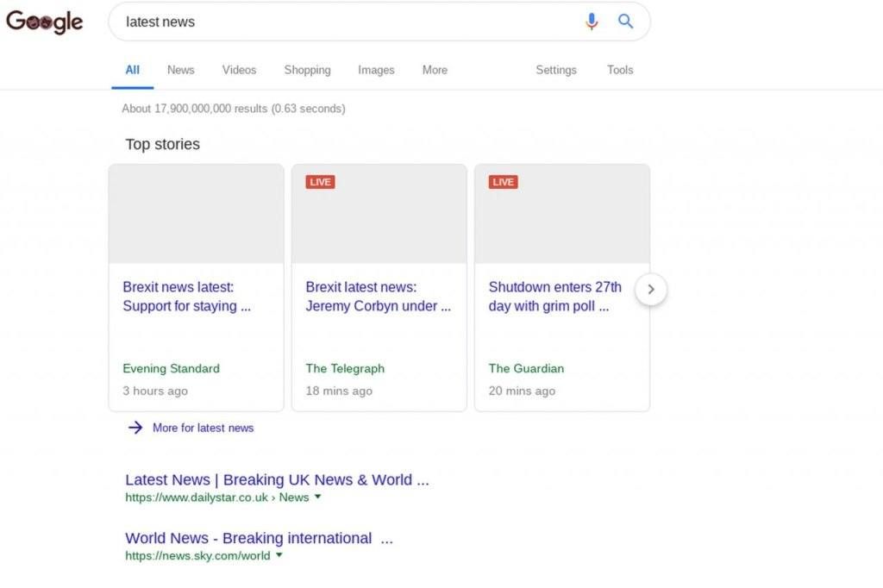This screenshot has width=883, height=588.
Task: Click the search magnifier icon
Action: pos(625,22)
